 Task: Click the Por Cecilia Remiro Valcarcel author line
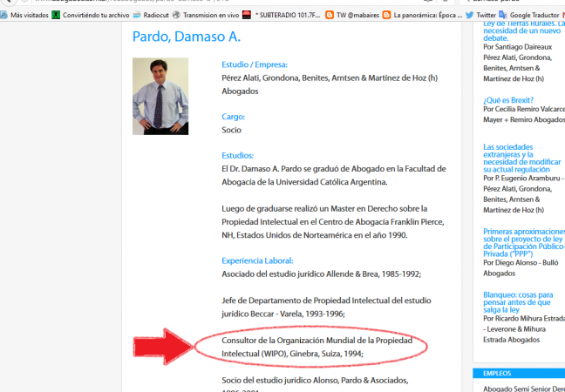(524, 110)
